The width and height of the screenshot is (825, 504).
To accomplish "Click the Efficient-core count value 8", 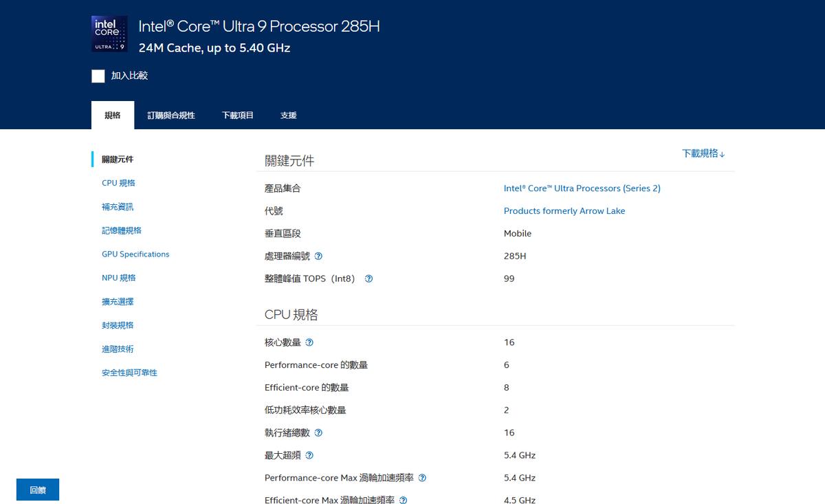I will (x=507, y=388).
